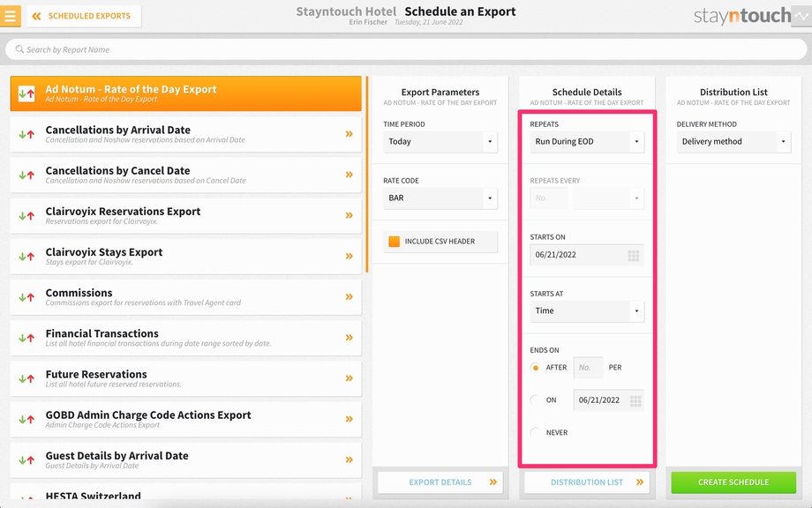Open the Commissions export
Image resolution: width=812 pixels, height=508 pixels.
click(x=186, y=297)
